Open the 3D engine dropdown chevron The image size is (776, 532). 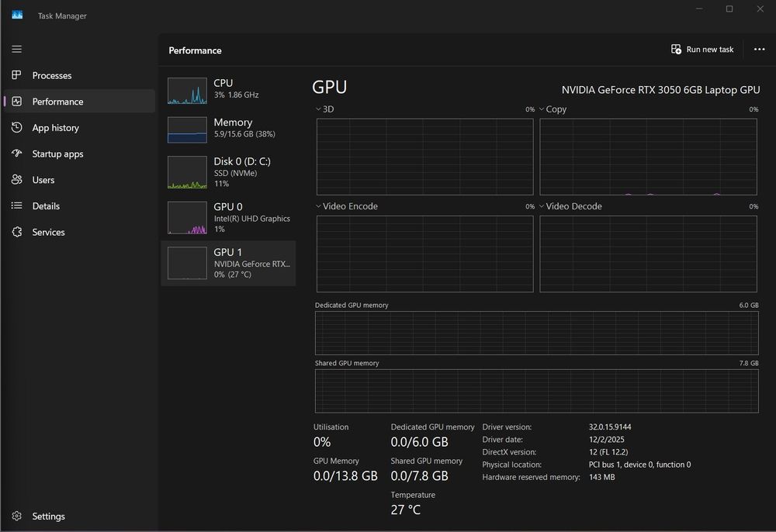318,109
